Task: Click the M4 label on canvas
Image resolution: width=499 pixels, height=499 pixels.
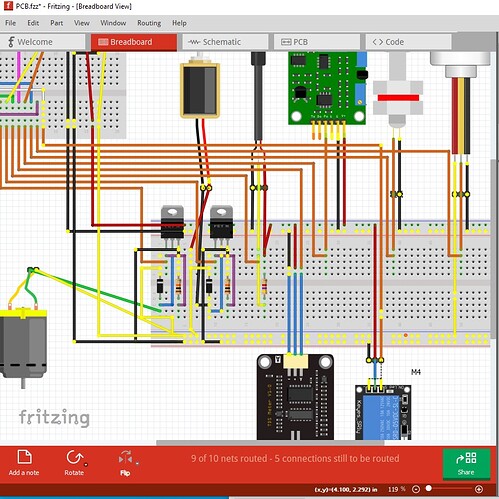Action: point(416,372)
